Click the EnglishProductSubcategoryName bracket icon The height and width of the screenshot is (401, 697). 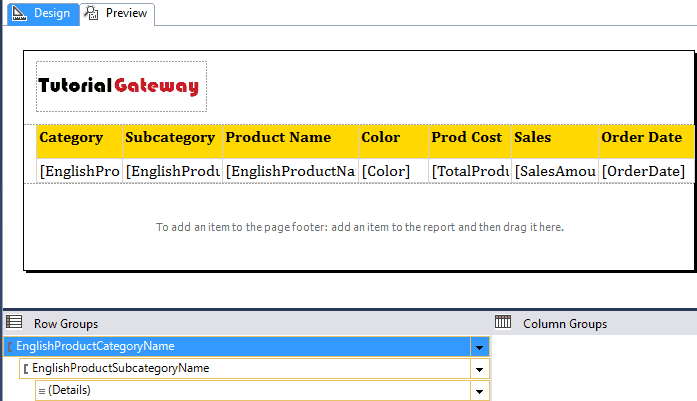(x=26, y=369)
